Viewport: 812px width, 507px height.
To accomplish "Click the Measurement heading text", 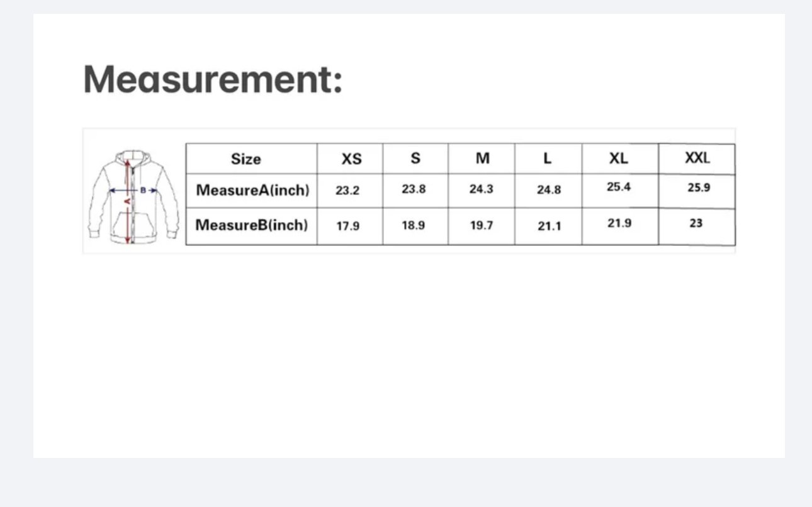I will (213, 80).
